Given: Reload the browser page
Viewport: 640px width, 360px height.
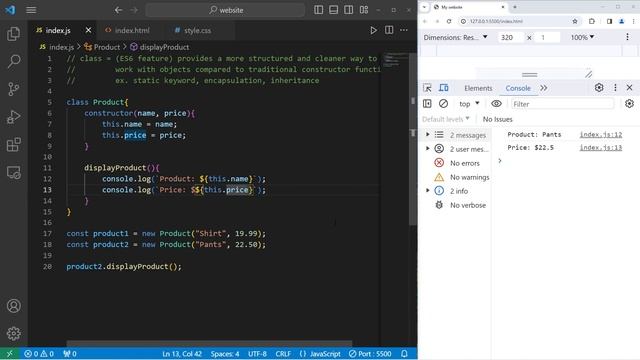Looking at the screenshot, I should (x=449, y=21).
